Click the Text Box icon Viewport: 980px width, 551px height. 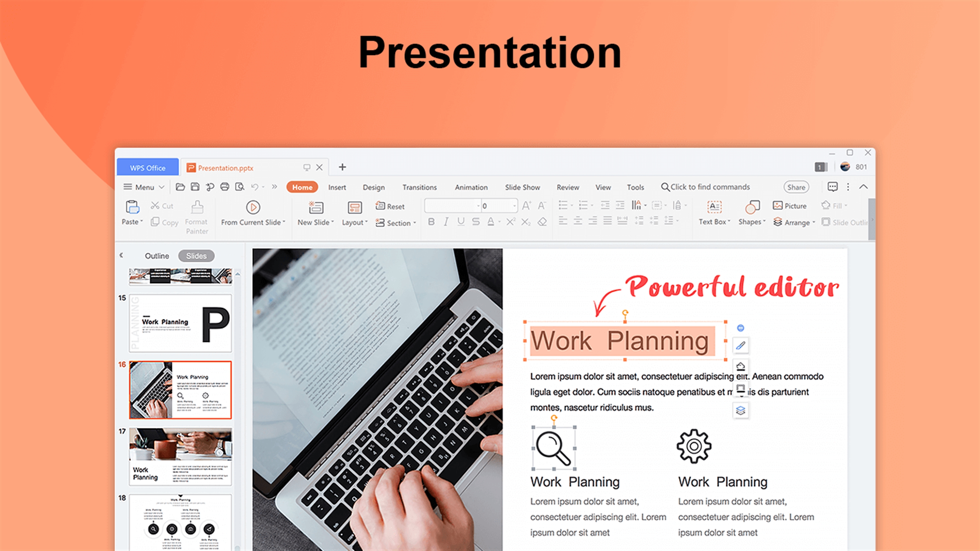[x=714, y=207]
